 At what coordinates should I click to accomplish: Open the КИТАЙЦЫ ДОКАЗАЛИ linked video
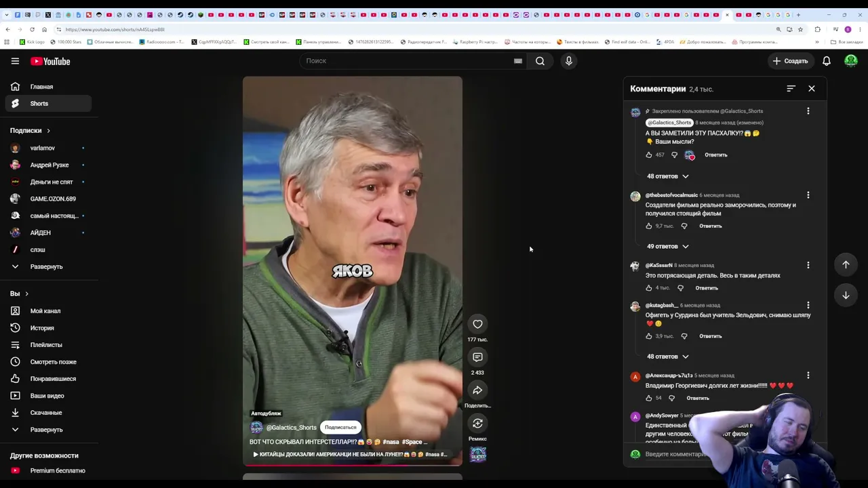tap(350, 455)
